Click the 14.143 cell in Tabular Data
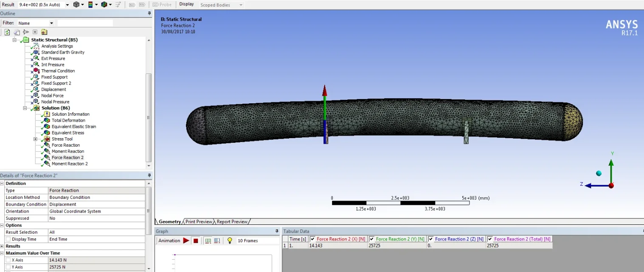Viewport: 644px width, 272px height. coord(337,246)
